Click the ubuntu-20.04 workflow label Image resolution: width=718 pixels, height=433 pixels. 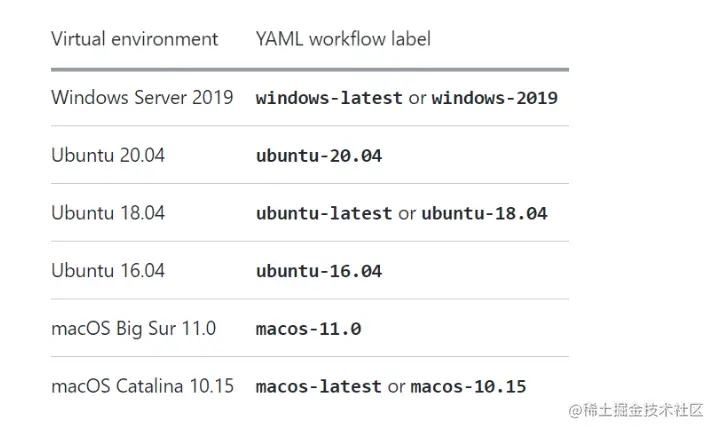point(319,156)
